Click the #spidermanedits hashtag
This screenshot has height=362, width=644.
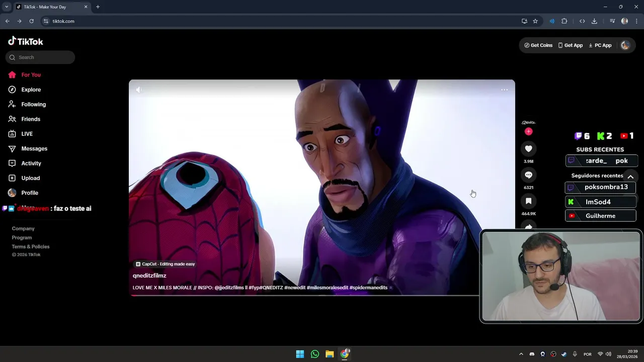point(369,288)
